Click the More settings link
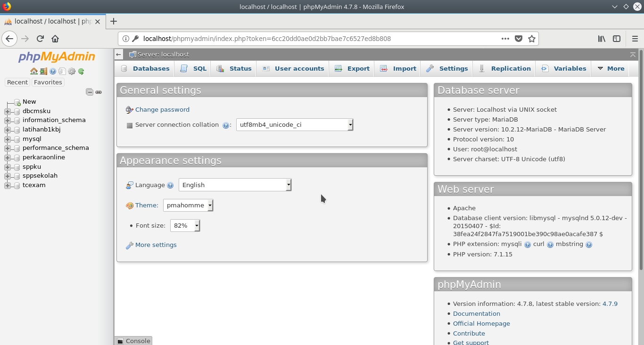Viewport: 644px width, 345px height. [x=156, y=245]
